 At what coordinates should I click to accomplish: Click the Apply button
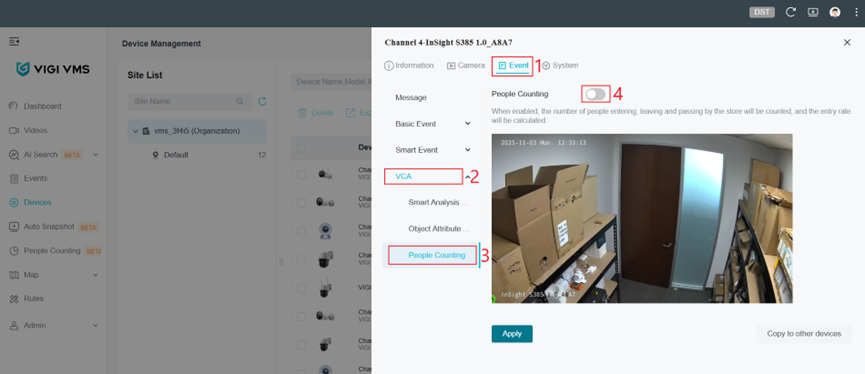pyautogui.click(x=512, y=334)
